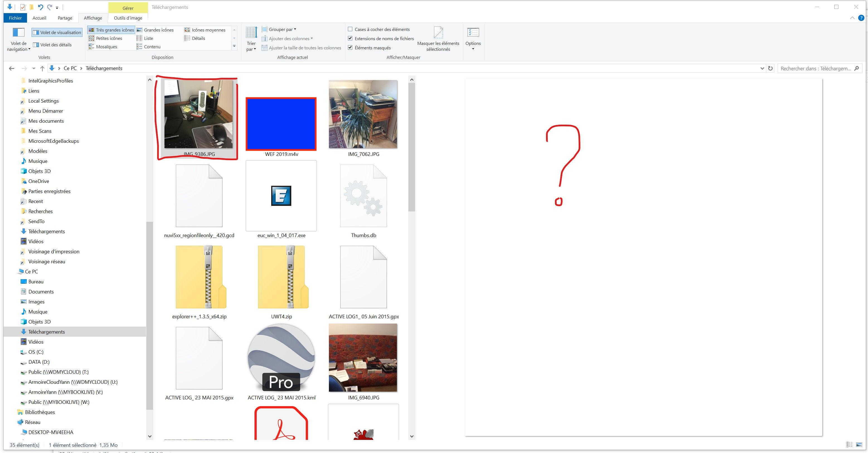Click the back navigation arrow
868x453 pixels.
(x=12, y=68)
